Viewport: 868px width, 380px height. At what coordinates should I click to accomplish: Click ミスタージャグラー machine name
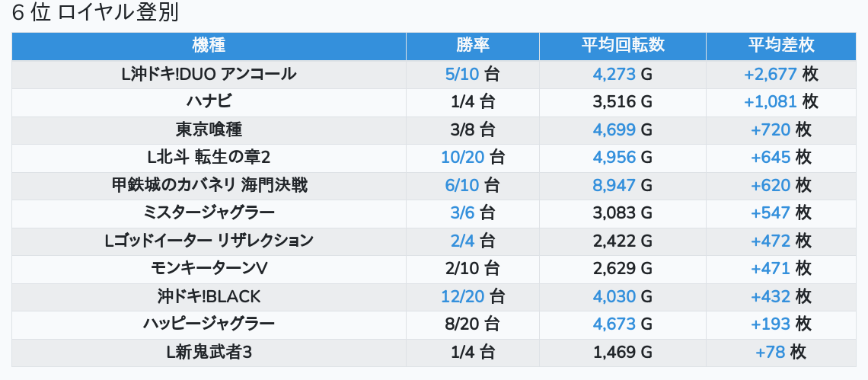[209, 212]
